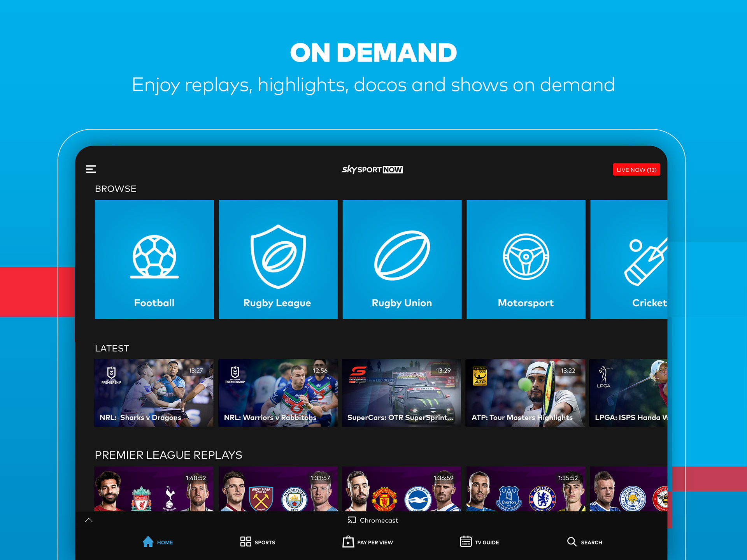Tap the Sky Sport Now logo
The height and width of the screenshot is (560, 747).
(372, 169)
